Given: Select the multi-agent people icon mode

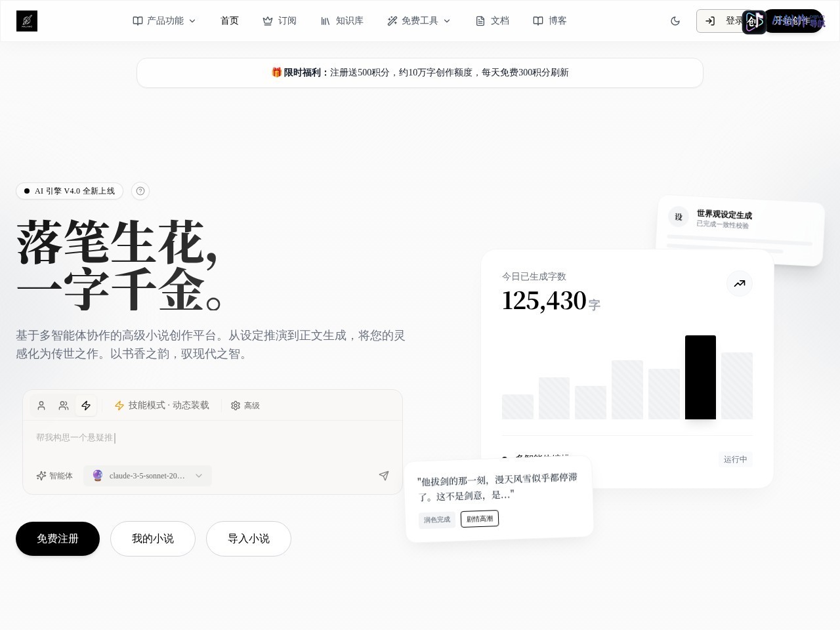Looking at the screenshot, I should [64, 406].
